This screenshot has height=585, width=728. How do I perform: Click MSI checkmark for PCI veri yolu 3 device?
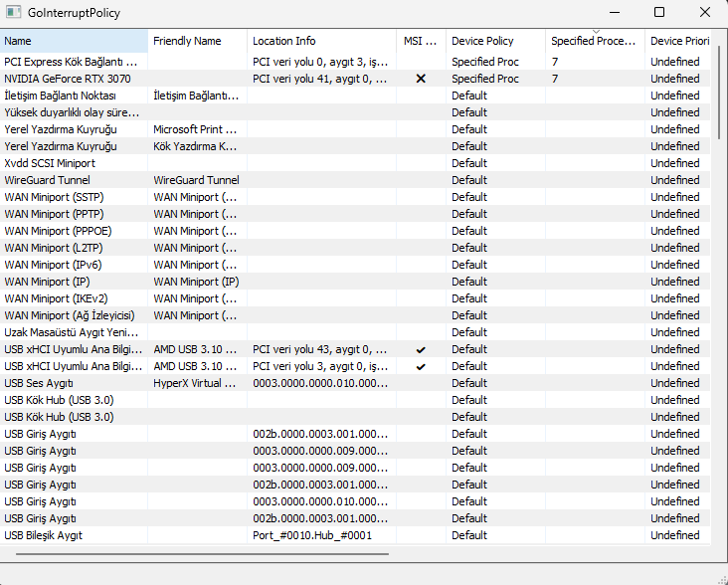click(x=421, y=366)
